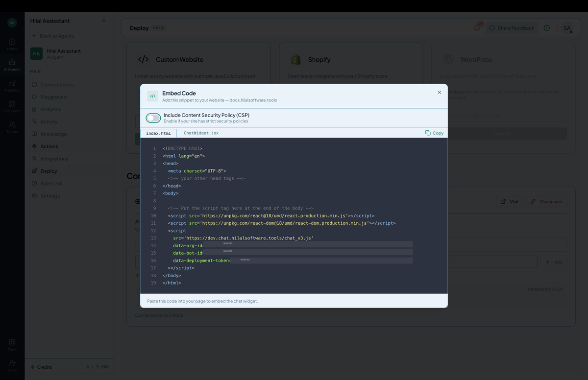The height and width of the screenshot is (380, 588).
Task: Go Back to Agents
Action: (53, 36)
